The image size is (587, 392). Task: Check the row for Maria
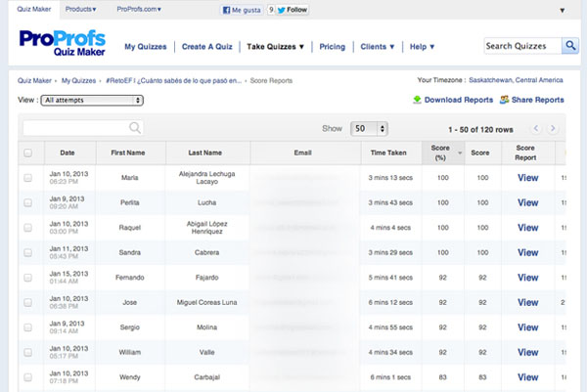click(x=28, y=178)
